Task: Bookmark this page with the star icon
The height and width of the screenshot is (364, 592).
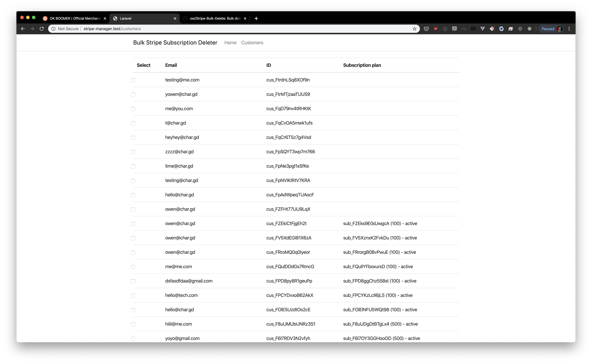Action: coord(414,29)
